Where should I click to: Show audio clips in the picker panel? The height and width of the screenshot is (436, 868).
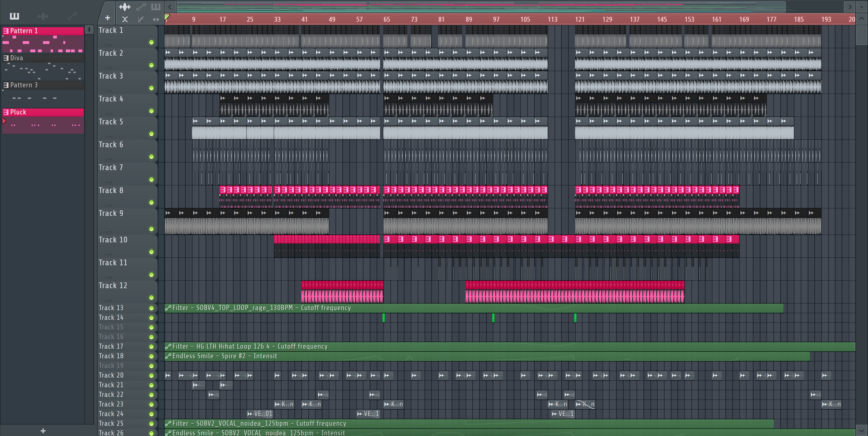coord(43,16)
